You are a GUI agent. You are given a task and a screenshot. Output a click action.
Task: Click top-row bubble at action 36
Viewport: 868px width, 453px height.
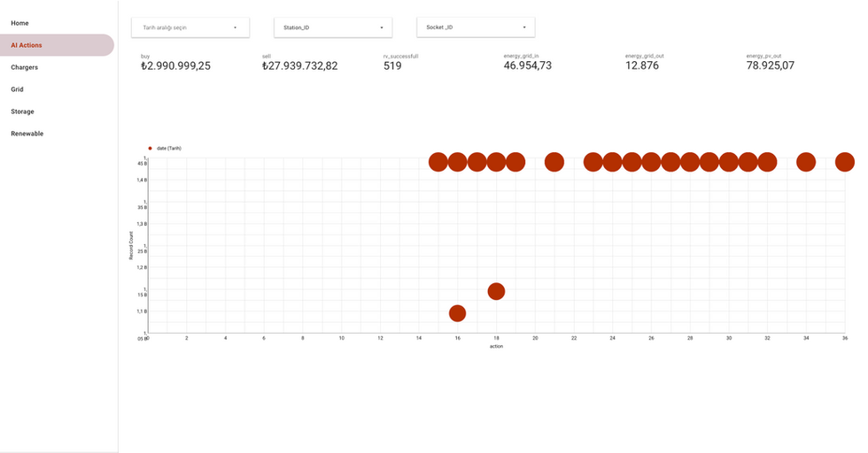845,162
